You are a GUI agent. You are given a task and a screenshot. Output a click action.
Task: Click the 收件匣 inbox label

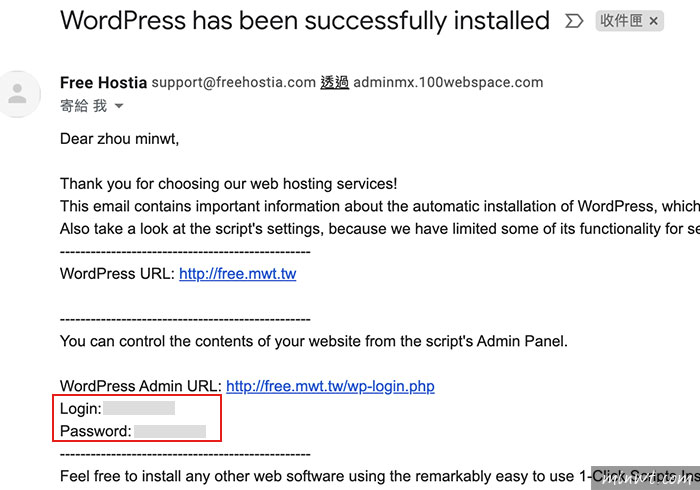[621, 21]
